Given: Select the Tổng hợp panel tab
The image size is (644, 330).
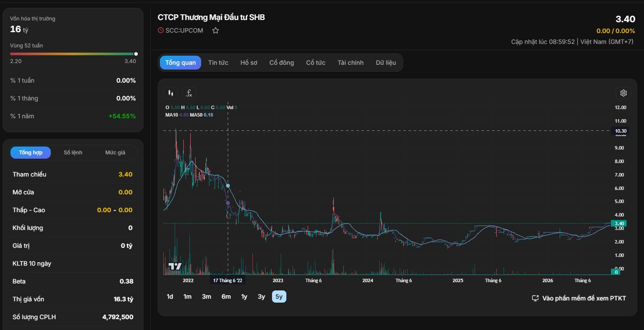Looking at the screenshot, I should coord(31,153).
